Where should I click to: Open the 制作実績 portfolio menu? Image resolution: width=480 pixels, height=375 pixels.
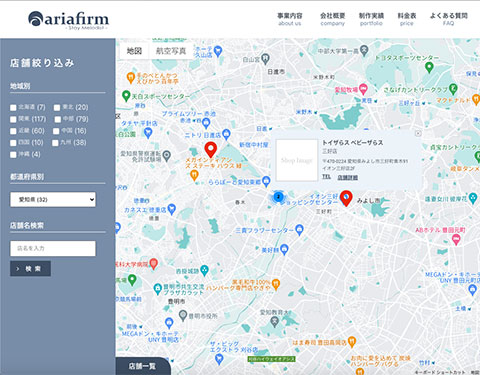click(371, 19)
